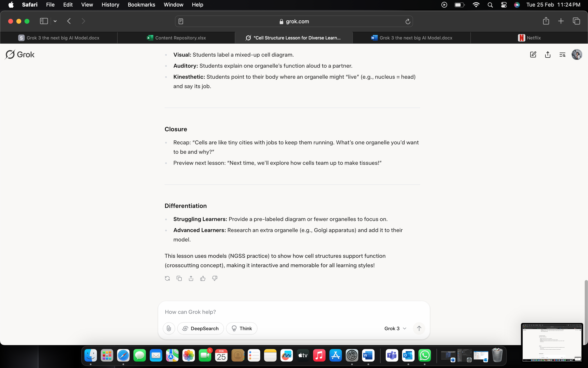Send message with up-arrow button

(x=419, y=328)
